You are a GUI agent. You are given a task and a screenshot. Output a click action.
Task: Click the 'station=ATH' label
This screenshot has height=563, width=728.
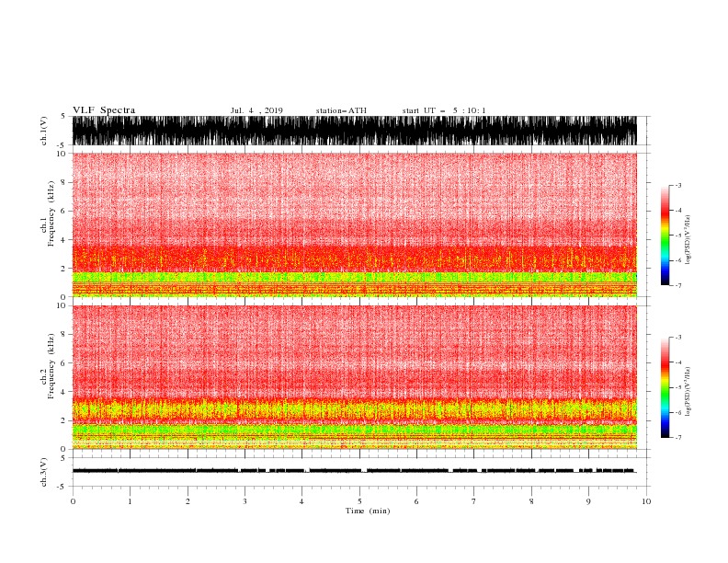pyautogui.click(x=341, y=110)
